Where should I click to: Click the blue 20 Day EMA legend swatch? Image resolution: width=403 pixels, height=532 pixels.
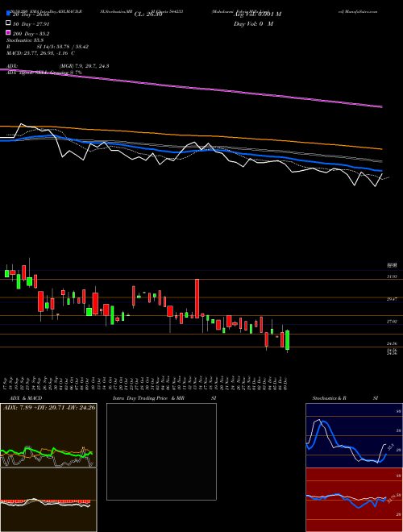(x=8, y=15)
